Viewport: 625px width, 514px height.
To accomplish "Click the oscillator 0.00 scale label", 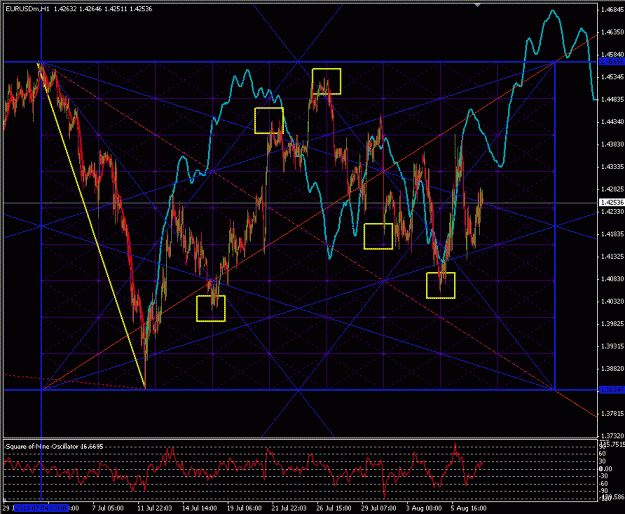I will [605, 469].
